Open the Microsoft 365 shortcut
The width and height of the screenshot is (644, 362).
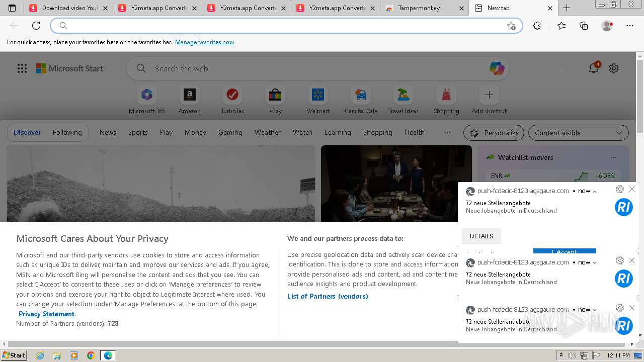147,100
